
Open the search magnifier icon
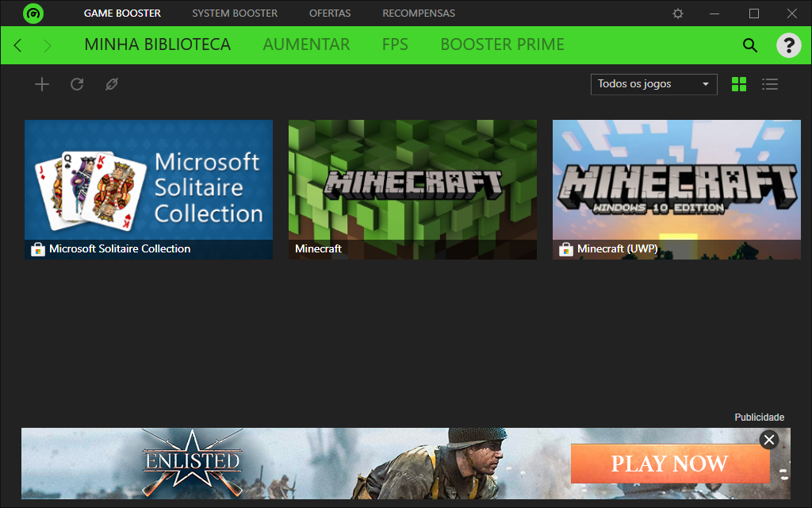tap(750, 45)
